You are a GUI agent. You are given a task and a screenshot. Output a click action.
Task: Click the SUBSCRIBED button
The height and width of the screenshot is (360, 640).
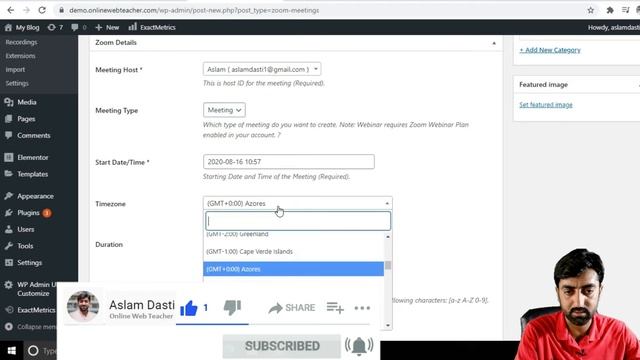282,346
